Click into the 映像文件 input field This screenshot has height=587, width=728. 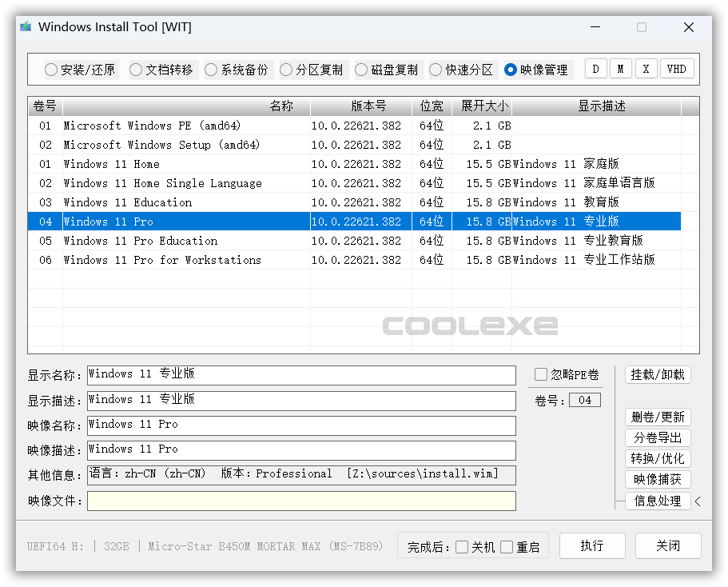click(x=301, y=501)
